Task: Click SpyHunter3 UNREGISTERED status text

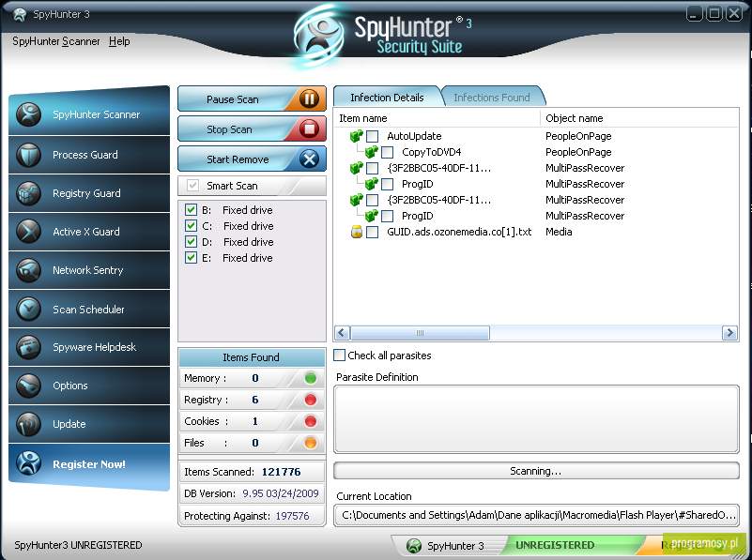Action: point(78,545)
